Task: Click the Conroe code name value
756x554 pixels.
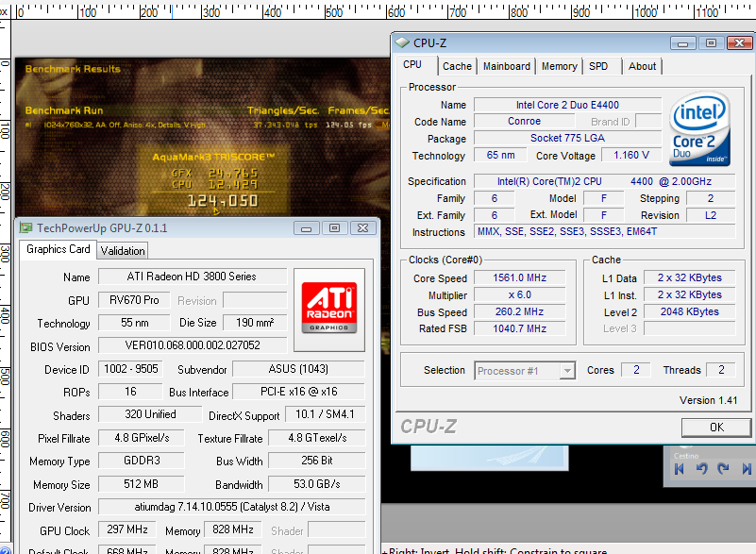Action: (524, 121)
